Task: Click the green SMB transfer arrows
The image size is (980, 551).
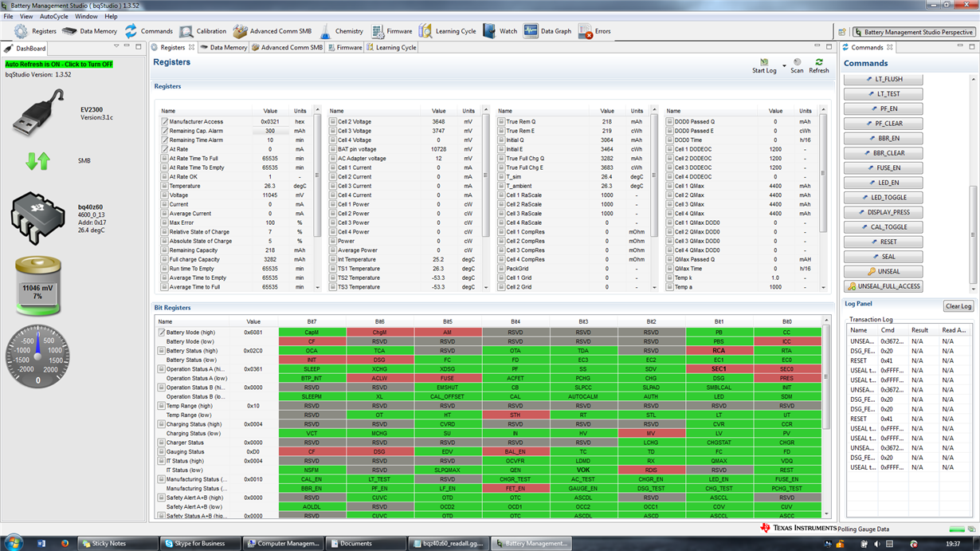Action: (x=37, y=161)
